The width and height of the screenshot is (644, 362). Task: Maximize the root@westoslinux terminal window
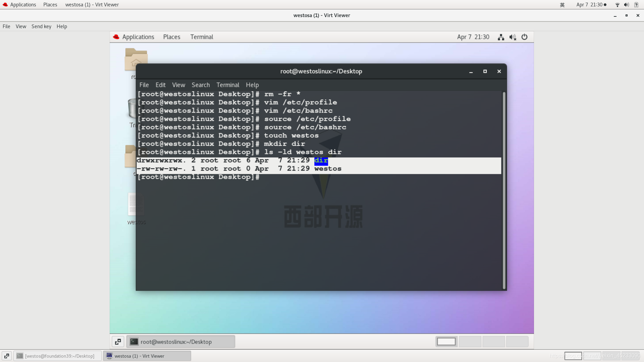pos(485,71)
